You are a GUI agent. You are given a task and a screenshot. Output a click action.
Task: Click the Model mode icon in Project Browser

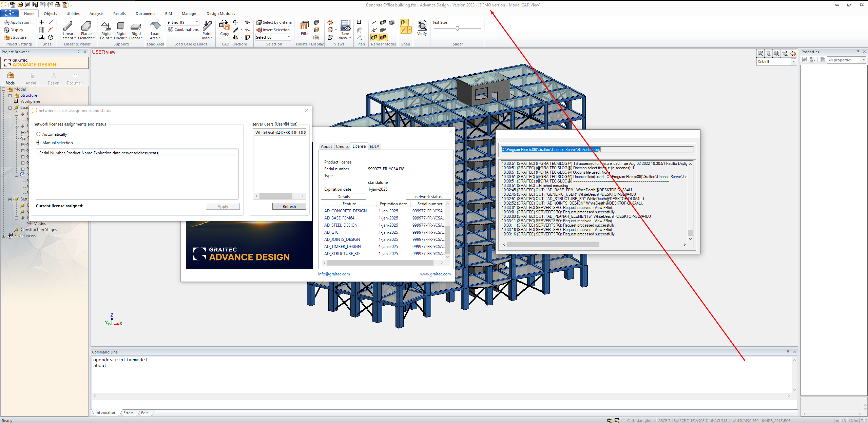(11, 76)
